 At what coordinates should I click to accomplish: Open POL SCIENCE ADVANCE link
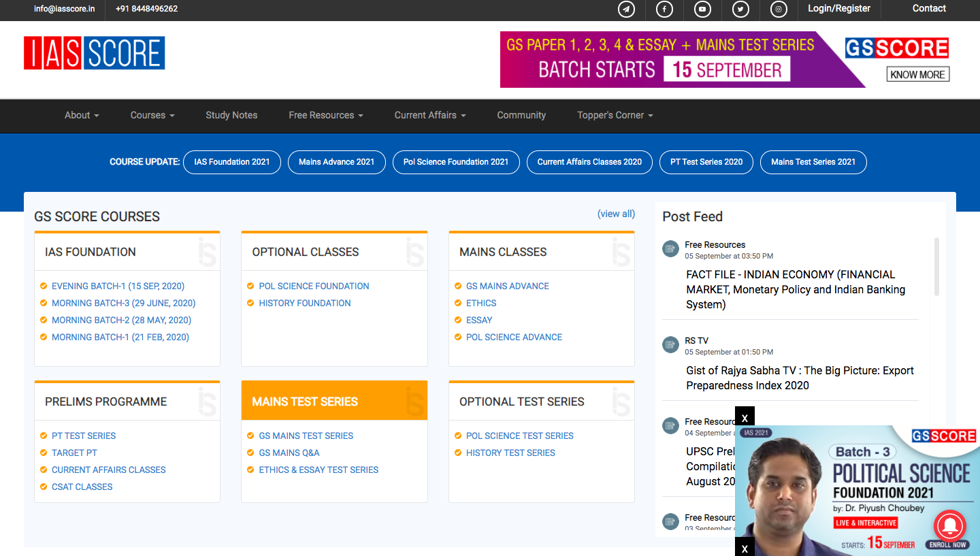(514, 337)
